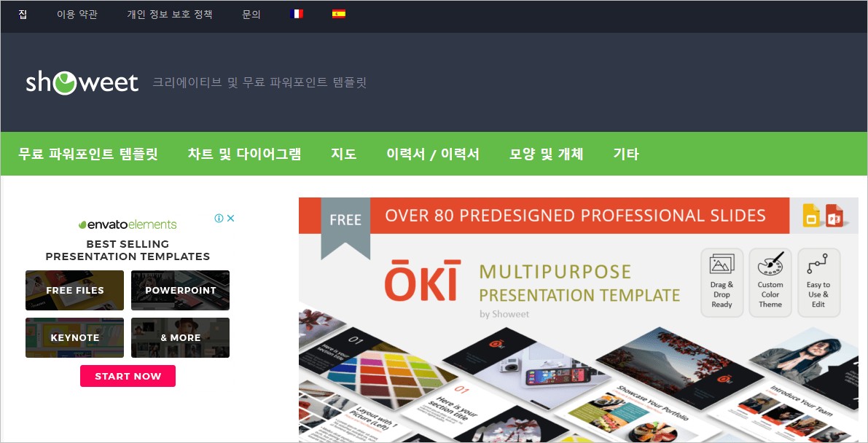
Task: Click the POWERPOINT ad tile
Action: coord(181,290)
